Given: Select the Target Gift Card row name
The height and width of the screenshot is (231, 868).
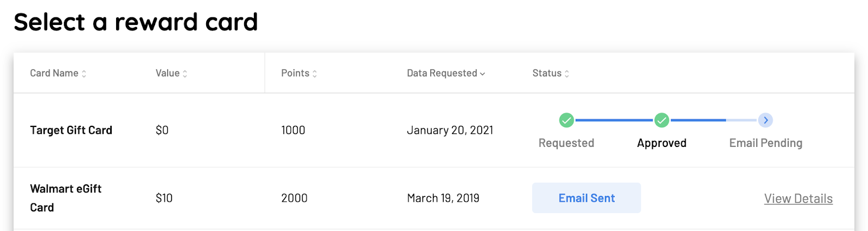Looking at the screenshot, I should click(71, 130).
